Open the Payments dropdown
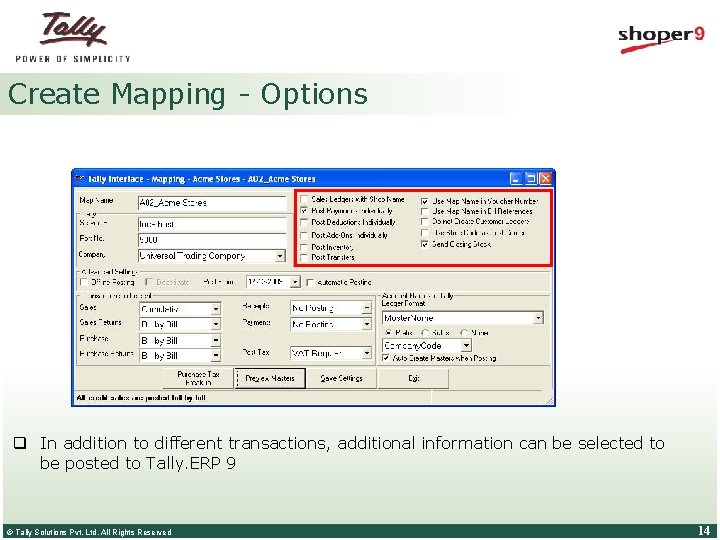 pos(366,325)
